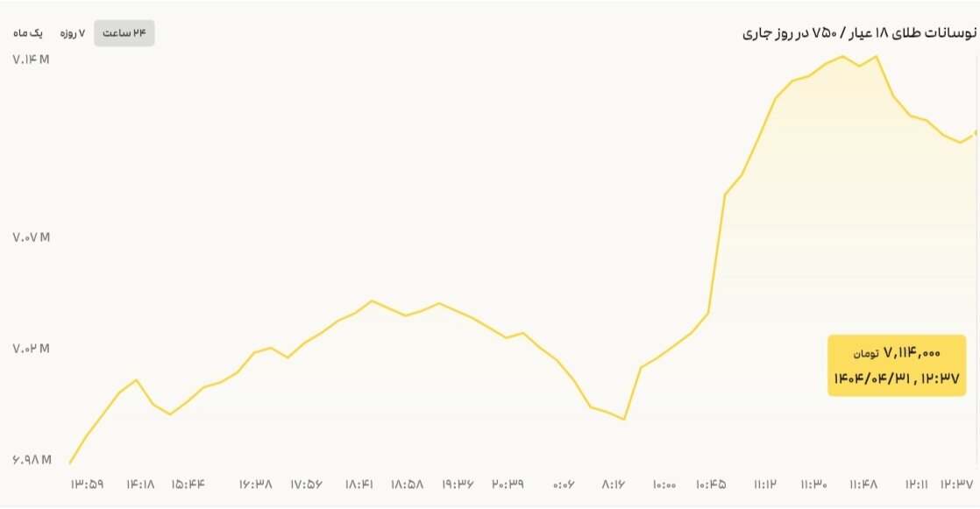Screen dimensions: 980x509
Task: Click the yellow price tooltip box
Action: click(x=897, y=365)
